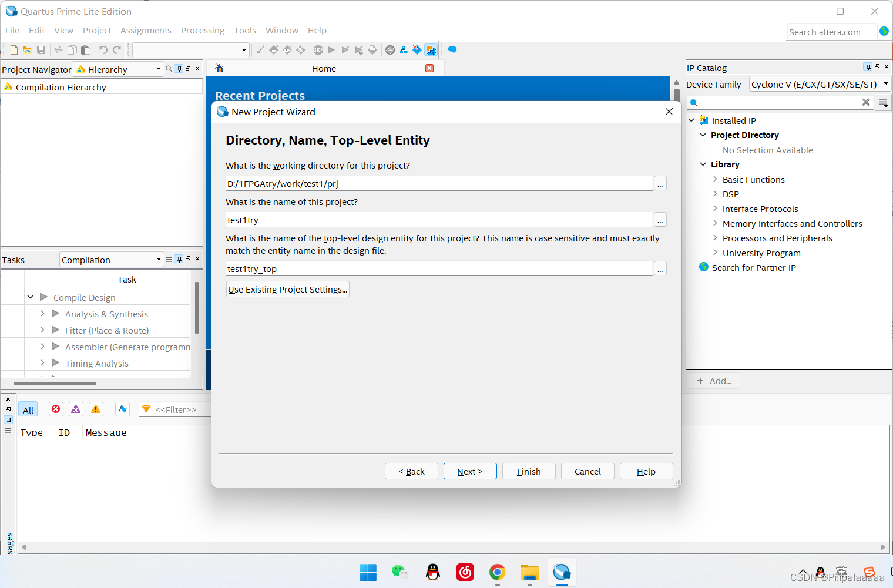Image resolution: width=893 pixels, height=588 pixels.
Task: Click the globe icon beside altera search
Action: coord(884,31)
